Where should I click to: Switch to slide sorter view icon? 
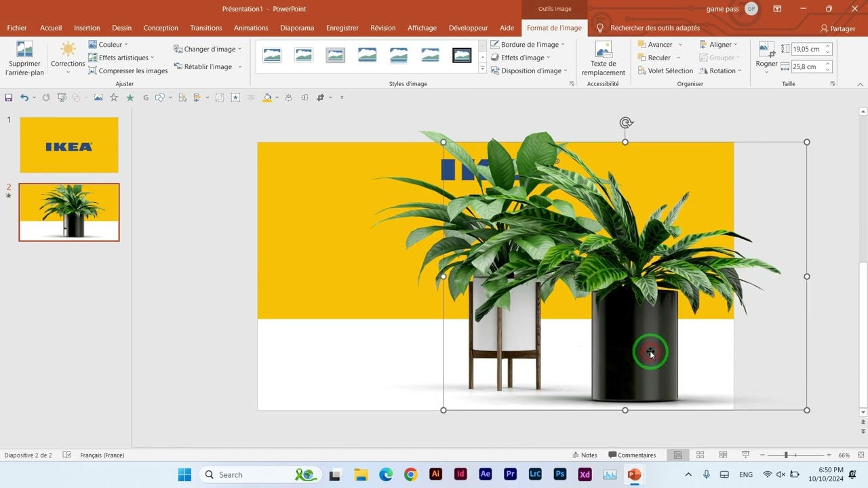click(701, 455)
